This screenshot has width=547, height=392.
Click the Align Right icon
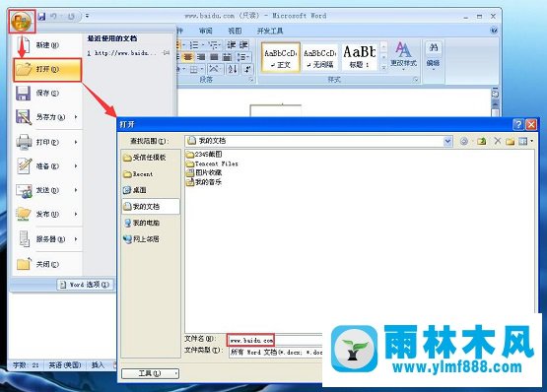click(x=201, y=57)
